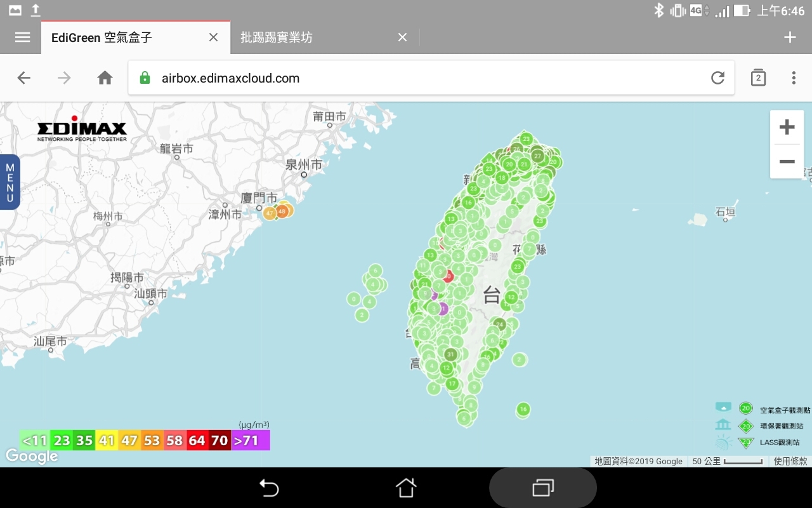Open the browser three-dot overflow menu
This screenshot has width=812, height=508.
pyautogui.click(x=794, y=78)
